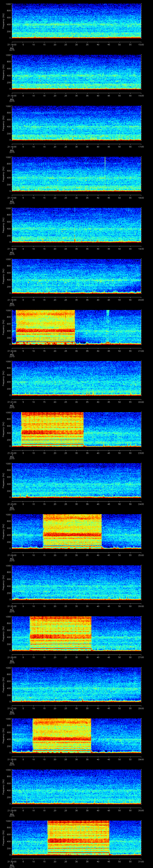
Task: Click the "21:26:00" start time label
Action: click(x=12, y=657)
